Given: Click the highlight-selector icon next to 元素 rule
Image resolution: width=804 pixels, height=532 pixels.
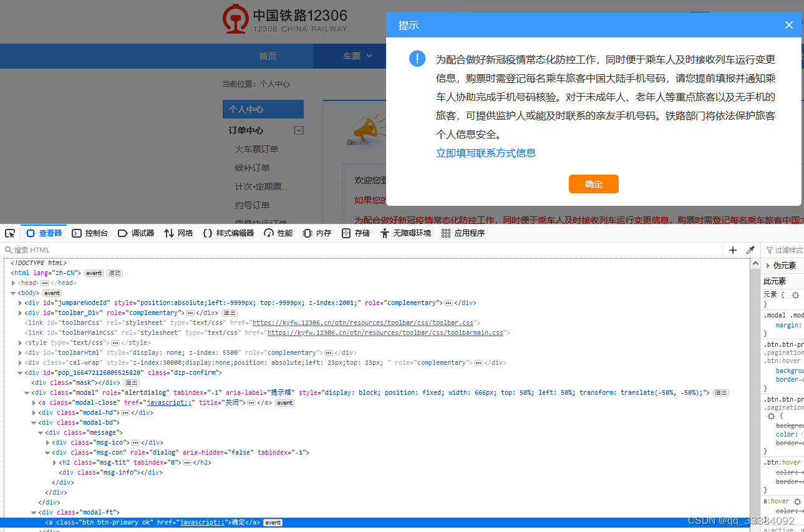Looking at the screenshot, I should (x=795, y=295).
